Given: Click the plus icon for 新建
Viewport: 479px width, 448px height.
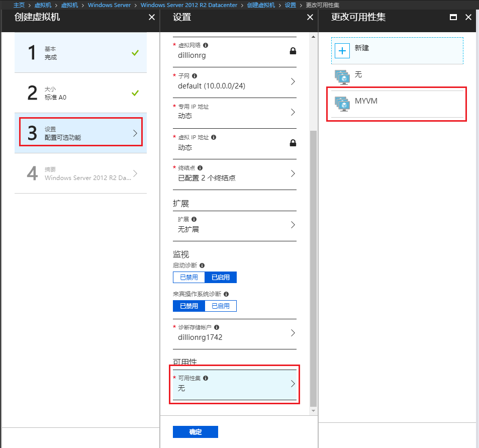Looking at the screenshot, I should [x=343, y=51].
